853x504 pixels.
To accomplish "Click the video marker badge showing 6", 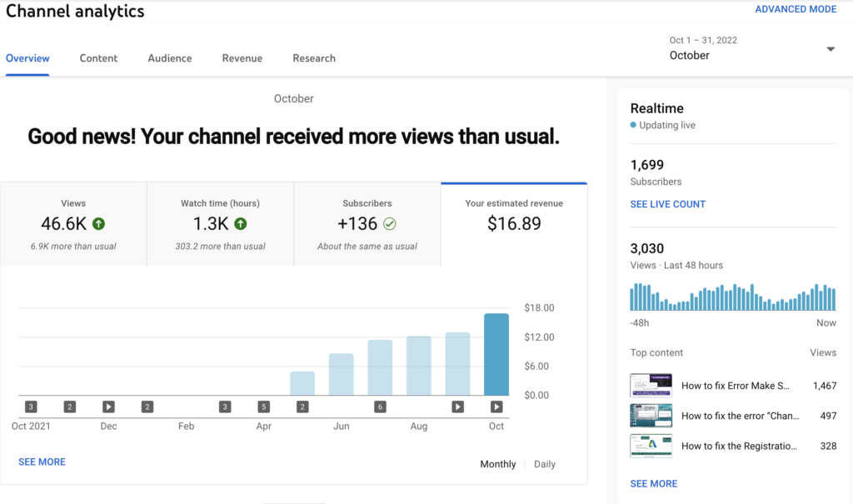I will point(380,407).
